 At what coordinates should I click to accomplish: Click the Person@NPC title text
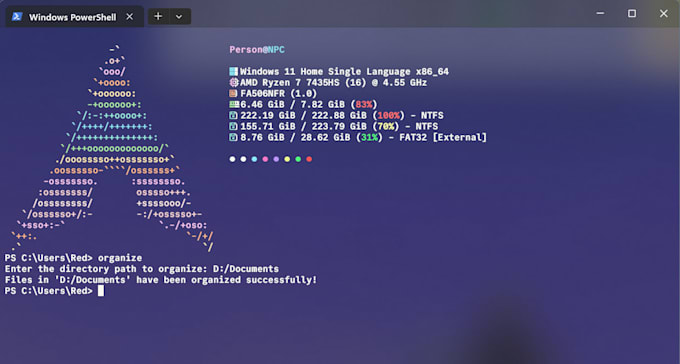pos(257,49)
